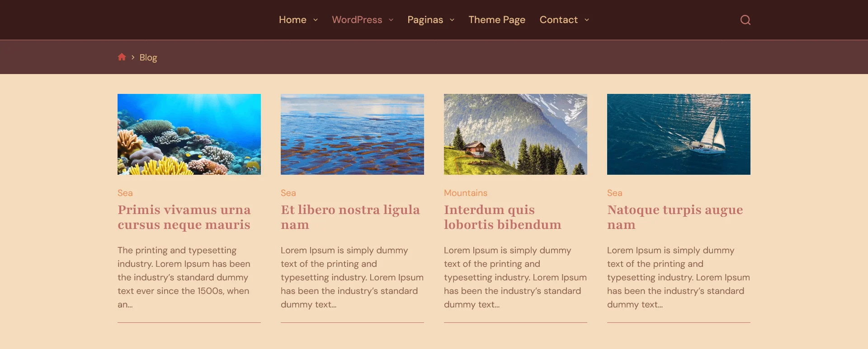Go to the home breadcrumb icon
This screenshot has height=349, width=868.
pos(122,57)
